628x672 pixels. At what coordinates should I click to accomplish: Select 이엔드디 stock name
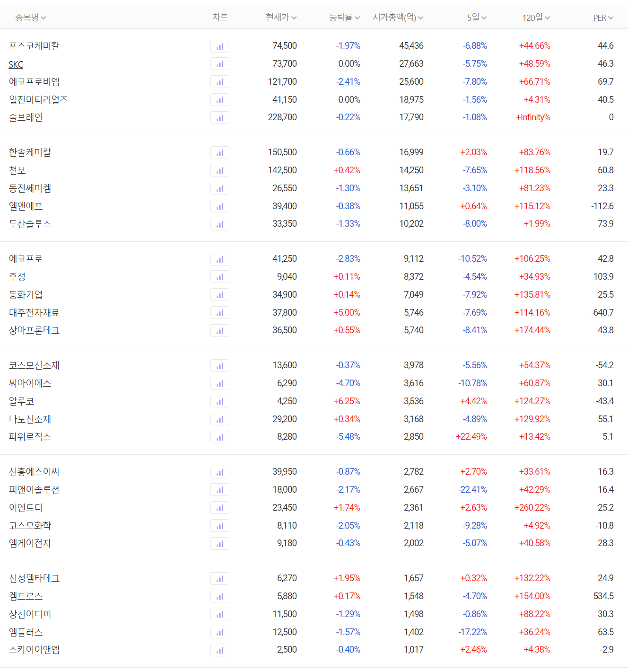click(26, 508)
